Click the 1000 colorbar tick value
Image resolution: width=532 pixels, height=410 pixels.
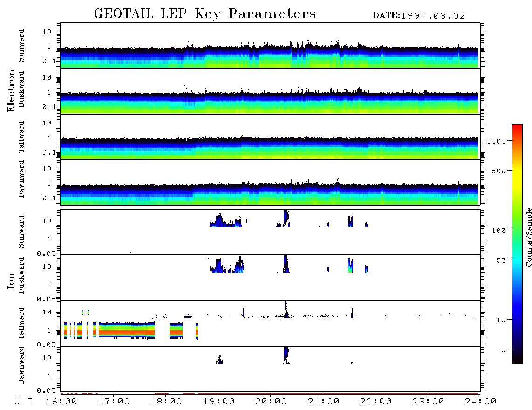(496, 141)
